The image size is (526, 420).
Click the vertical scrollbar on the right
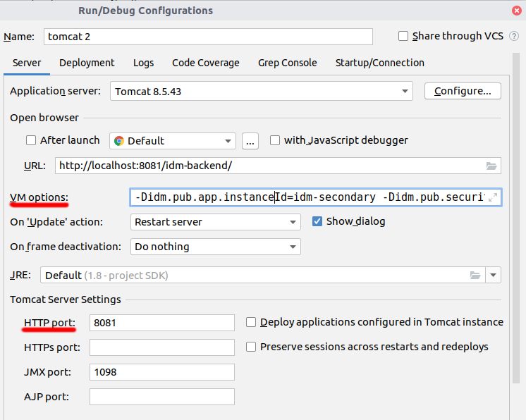coord(516,218)
